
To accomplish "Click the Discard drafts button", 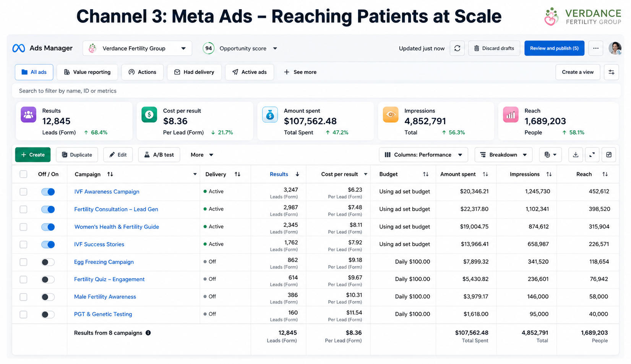I will tap(494, 48).
